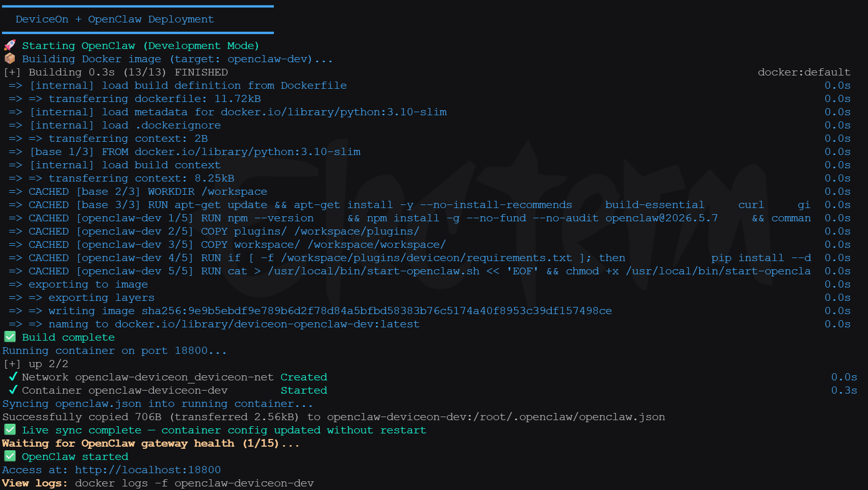Screen dimensions: 868x490
Task: Click the docker logs -f openclaw-deviceon-dev command
Action: [x=194, y=483]
